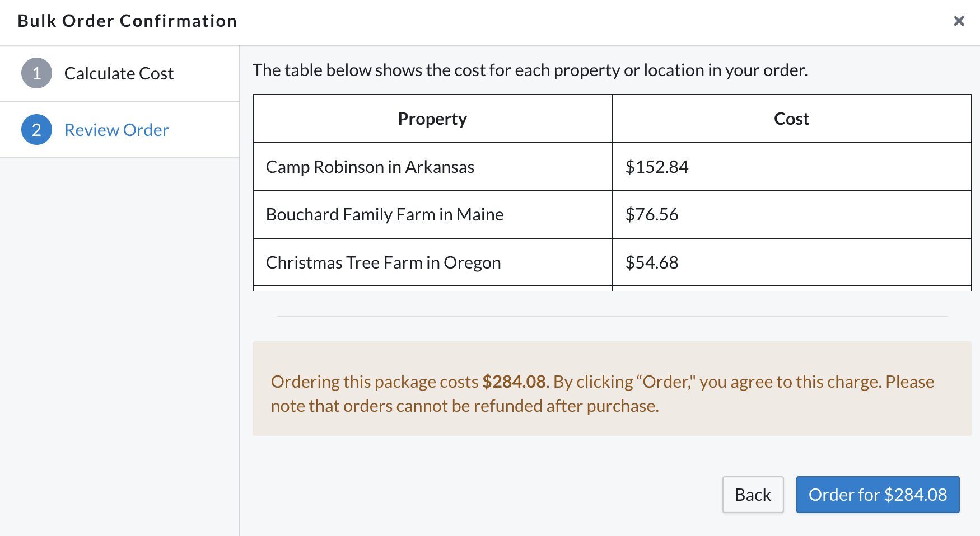Go to the Calculate Cost step
This screenshot has height=536, width=980.
click(x=119, y=73)
